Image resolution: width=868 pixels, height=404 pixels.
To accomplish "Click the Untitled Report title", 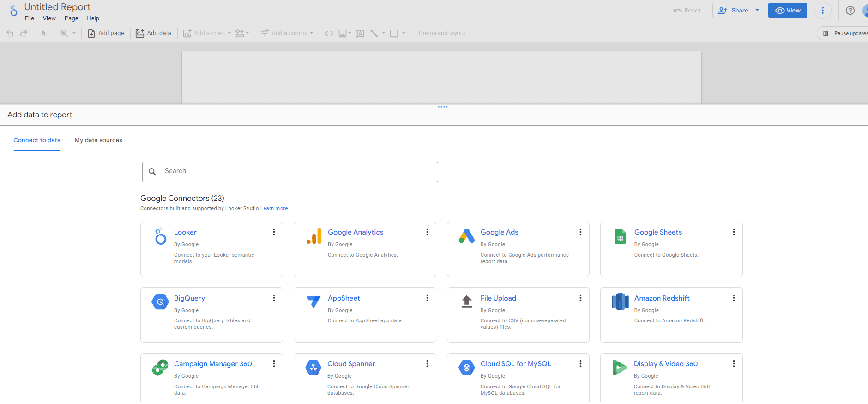I will click(x=57, y=7).
